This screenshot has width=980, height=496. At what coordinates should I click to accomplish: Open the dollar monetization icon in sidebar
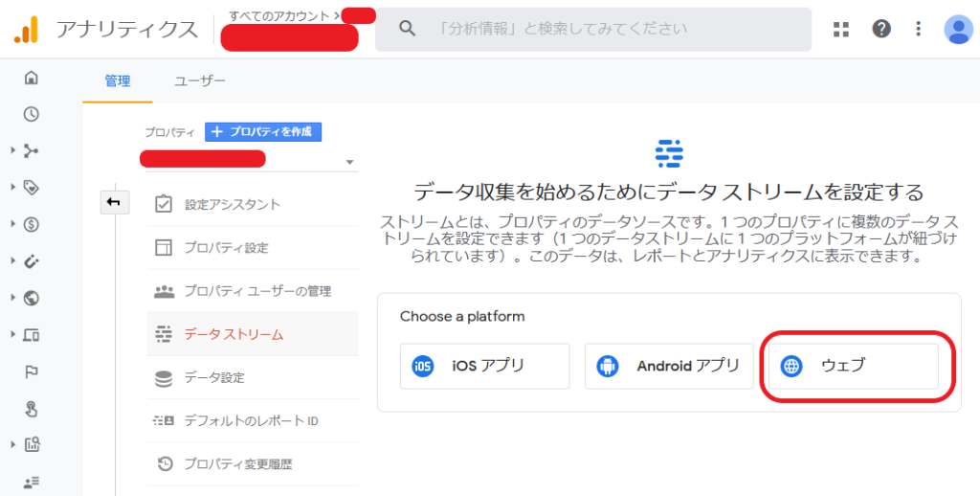[31, 225]
